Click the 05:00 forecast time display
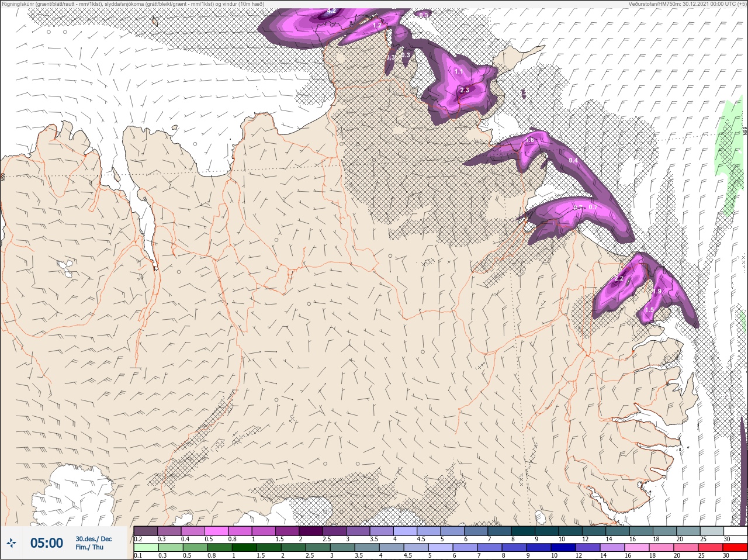This screenshot has height=560, width=748. [x=47, y=543]
